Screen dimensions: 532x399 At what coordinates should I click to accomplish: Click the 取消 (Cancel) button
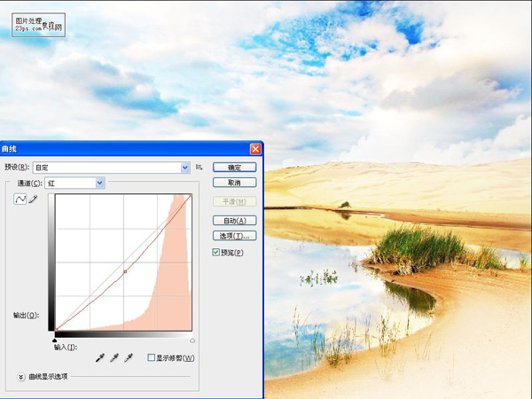(x=235, y=183)
